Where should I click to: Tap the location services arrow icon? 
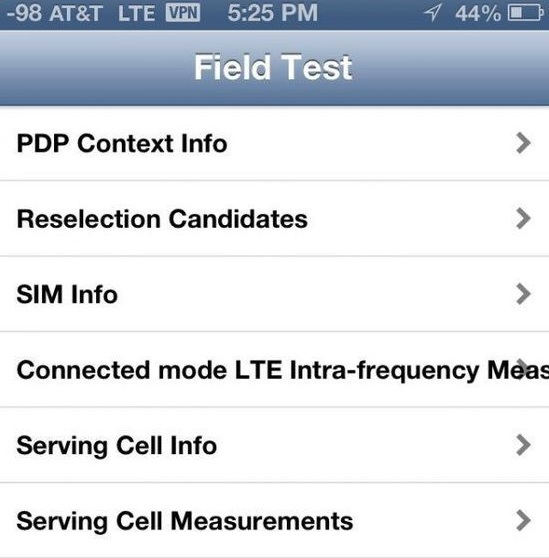pyautogui.click(x=433, y=12)
